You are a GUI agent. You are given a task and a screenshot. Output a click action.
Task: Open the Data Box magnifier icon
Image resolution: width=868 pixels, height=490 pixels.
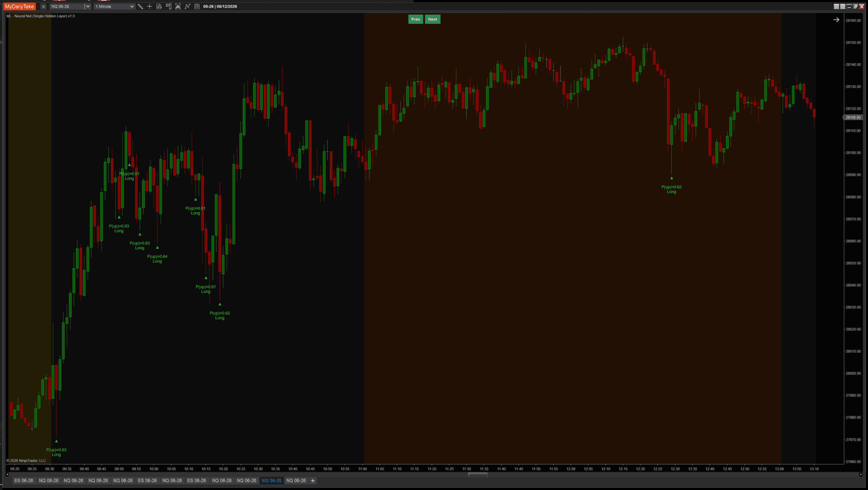point(159,6)
